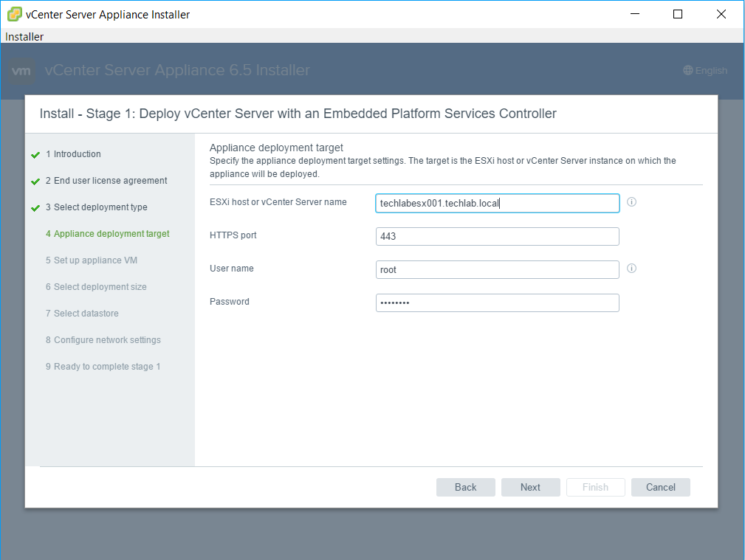Click the Password label
Image resolution: width=745 pixels, height=560 pixels.
(230, 302)
